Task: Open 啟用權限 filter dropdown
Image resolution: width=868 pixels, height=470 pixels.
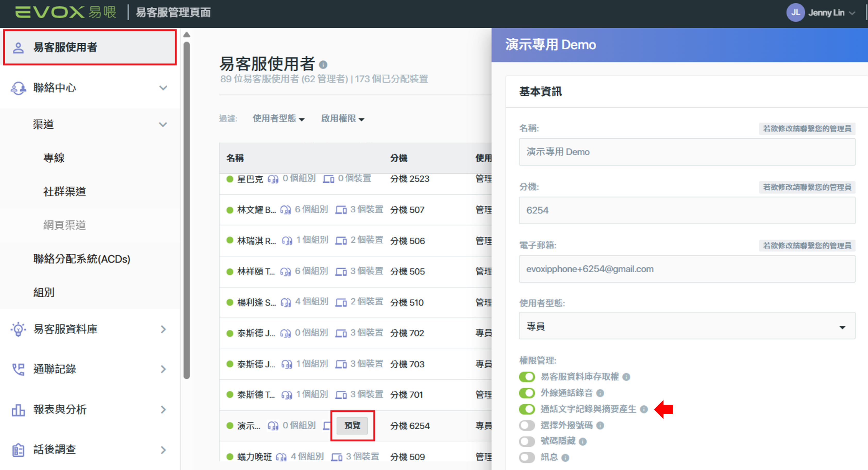Action: 342,118
